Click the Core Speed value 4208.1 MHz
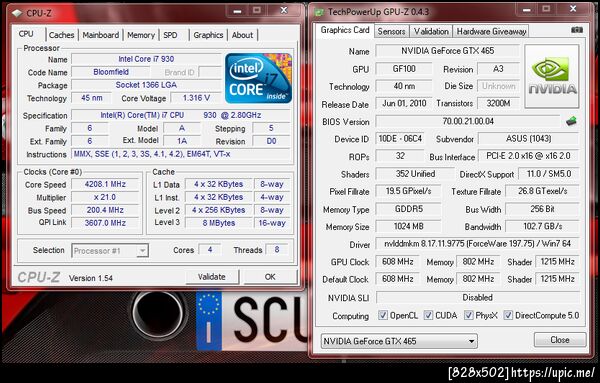 105,184
